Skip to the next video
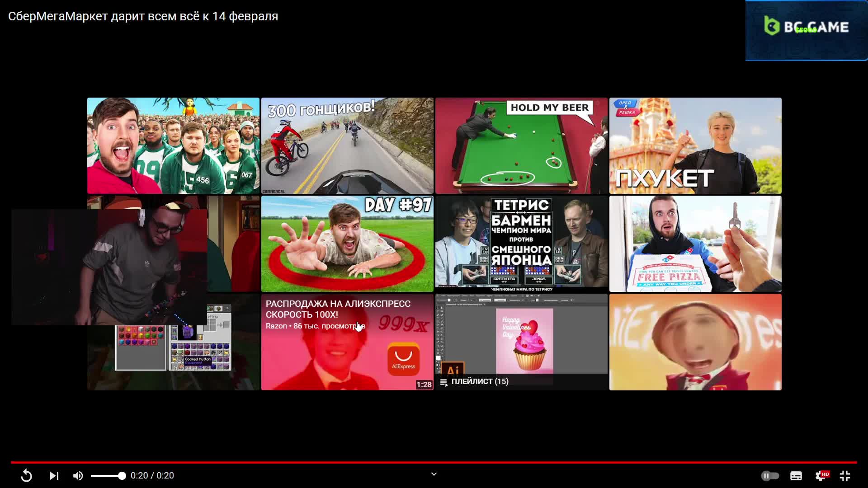The width and height of the screenshot is (868, 488). point(54,475)
